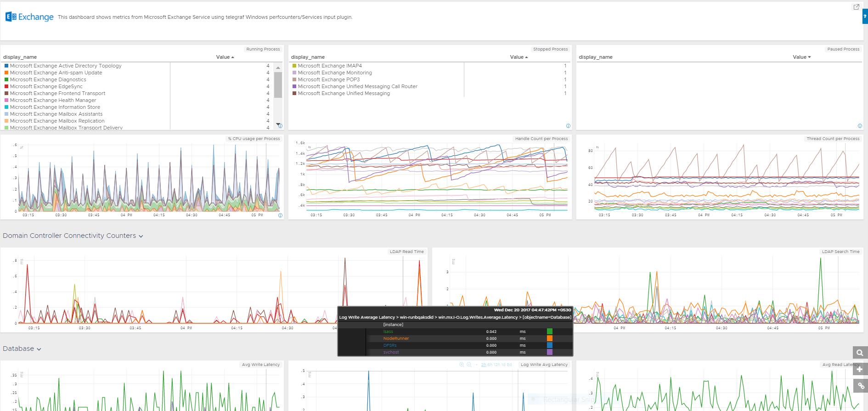This screenshot has width=868, height=411.
Task: Click info icon in Stopped Process panel
Action: (x=568, y=126)
